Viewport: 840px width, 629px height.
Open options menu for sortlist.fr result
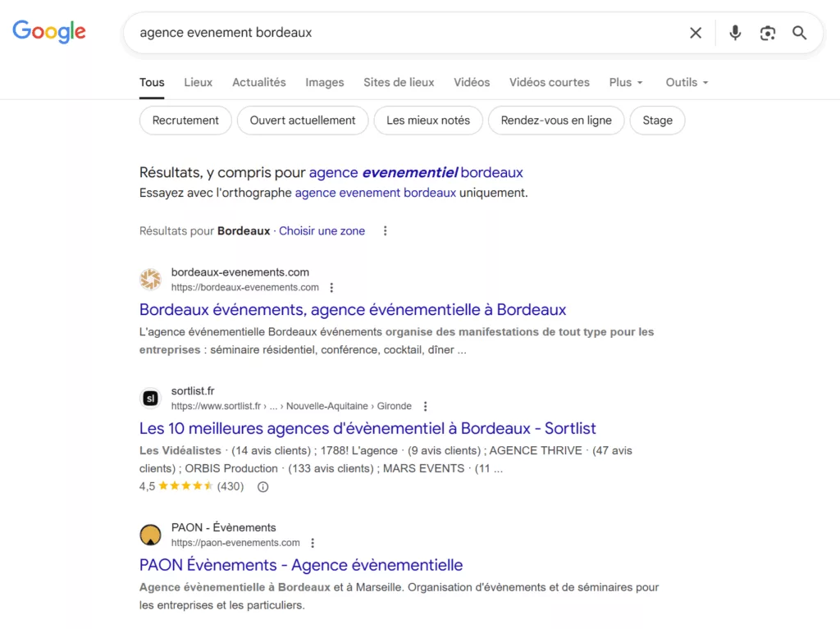click(x=425, y=406)
